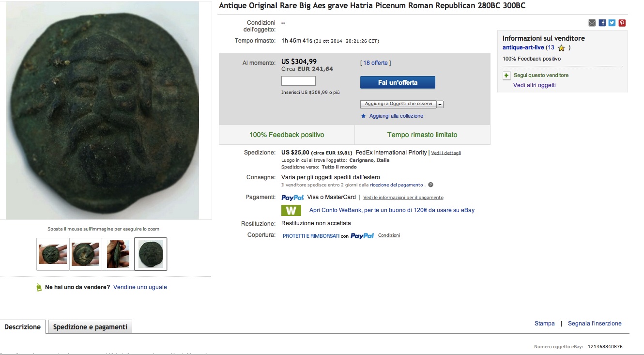
Task: Click the star beside Aggiungi alla collezione
Action: (x=364, y=116)
